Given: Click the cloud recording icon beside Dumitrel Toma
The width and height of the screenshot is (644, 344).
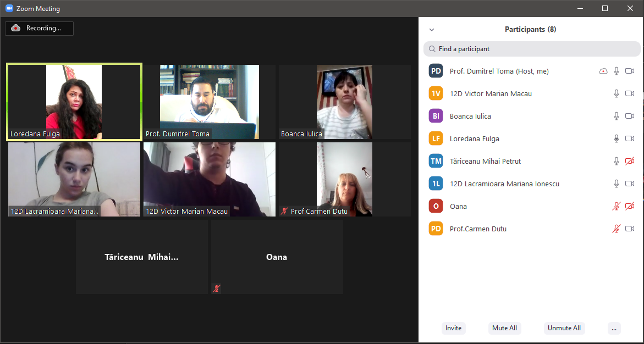Looking at the screenshot, I should (x=603, y=71).
